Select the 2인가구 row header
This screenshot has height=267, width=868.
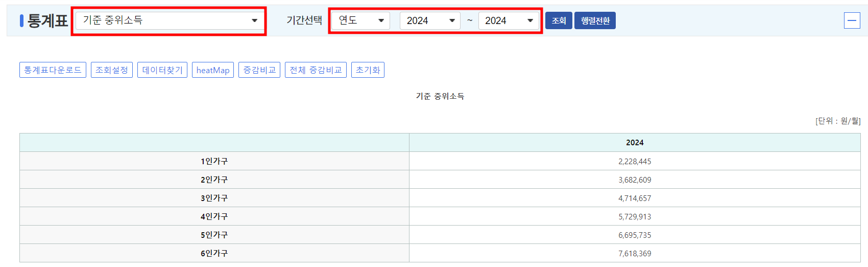[214, 180]
